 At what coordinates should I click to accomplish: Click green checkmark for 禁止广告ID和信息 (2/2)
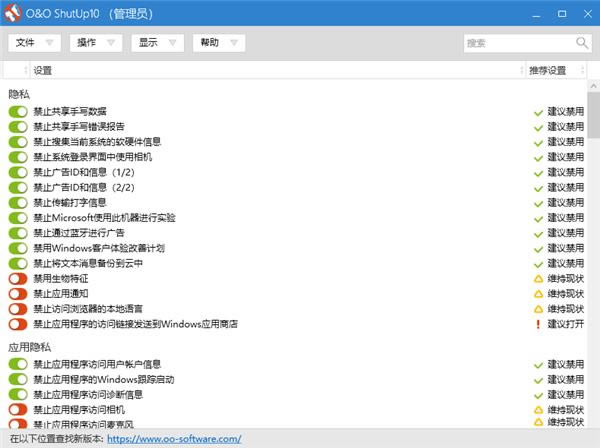point(538,189)
